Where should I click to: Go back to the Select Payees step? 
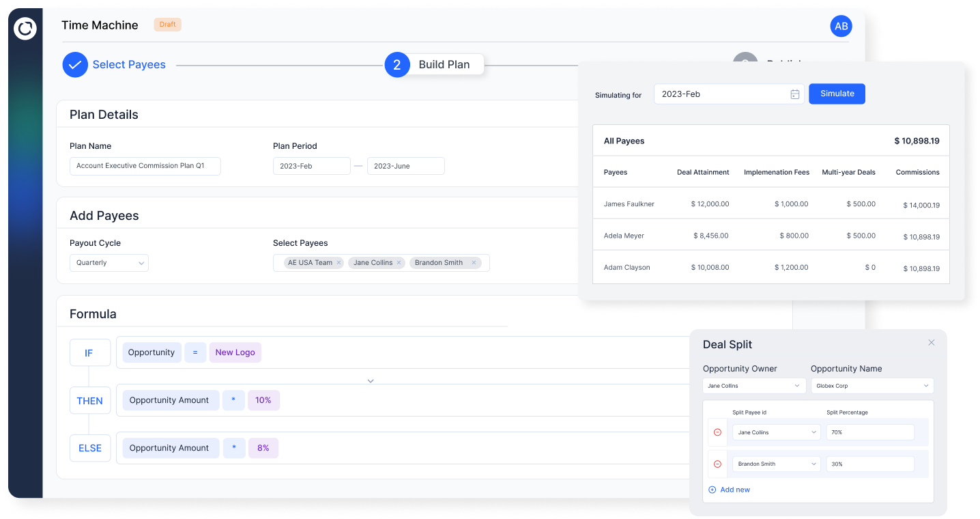pyautogui.click(x=128, y=64)
